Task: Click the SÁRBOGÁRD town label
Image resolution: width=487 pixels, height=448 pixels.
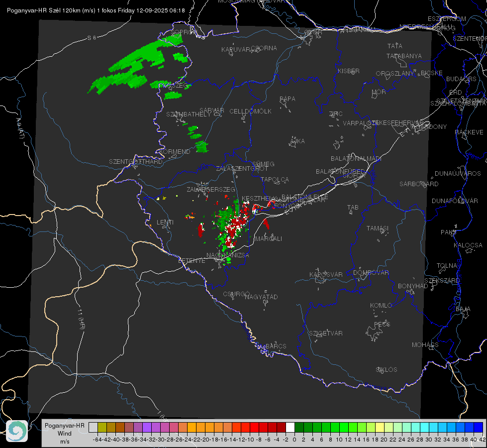Action: [x=419, y=184]
